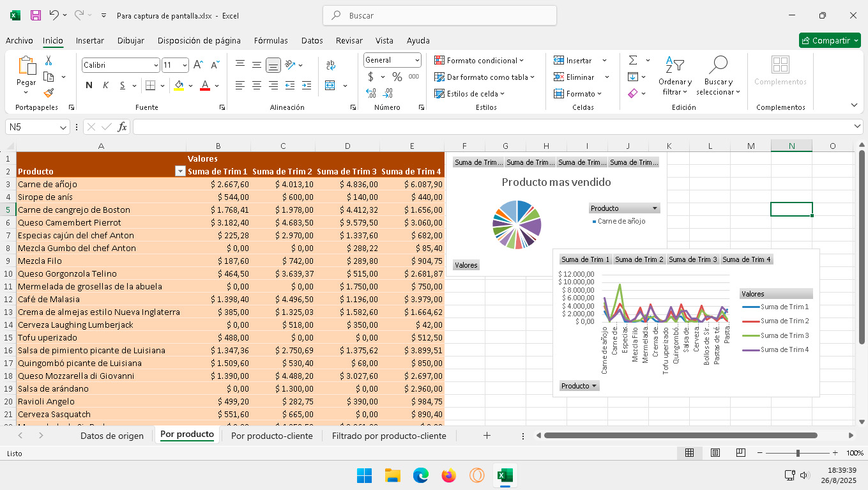
Task: Open the Fórmulas ribbon tab
Action: pos(271,40)
